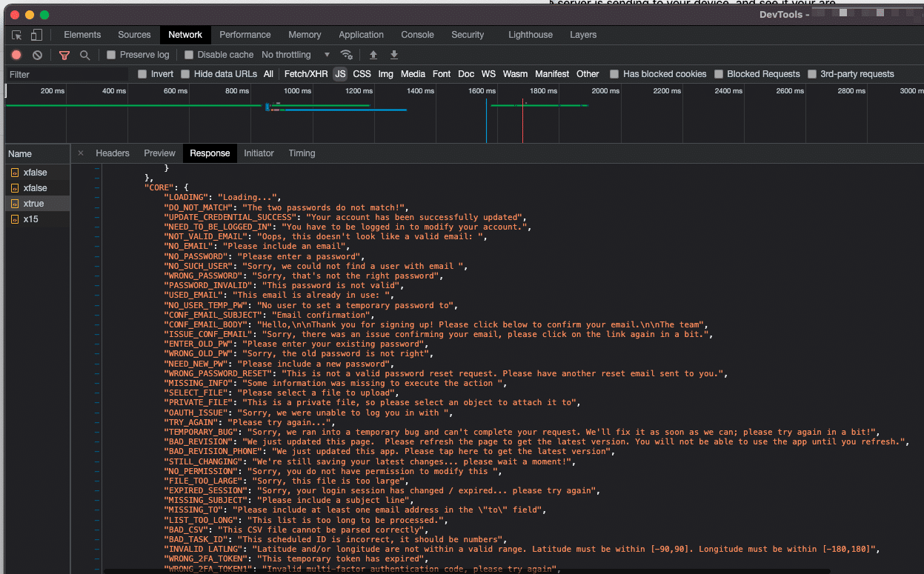
Task: Filter requests by Fetch/XHR
Action: click(305, 74)
